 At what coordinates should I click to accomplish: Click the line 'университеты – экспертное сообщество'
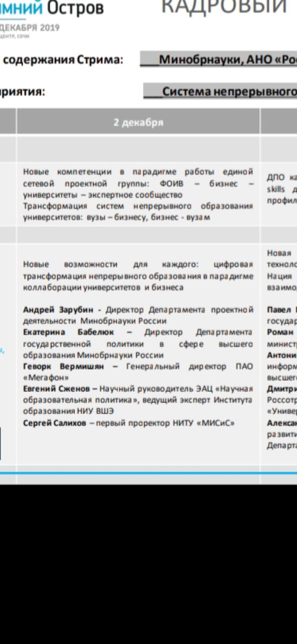(103, 195)
